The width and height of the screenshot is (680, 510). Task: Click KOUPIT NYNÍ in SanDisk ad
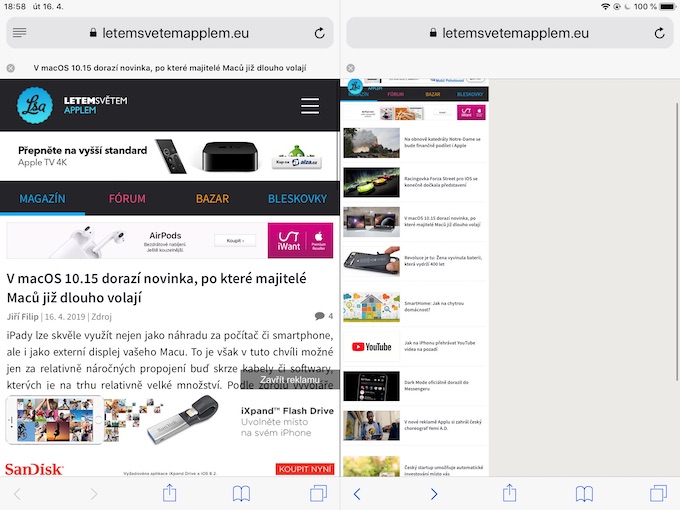pos(305,469)
